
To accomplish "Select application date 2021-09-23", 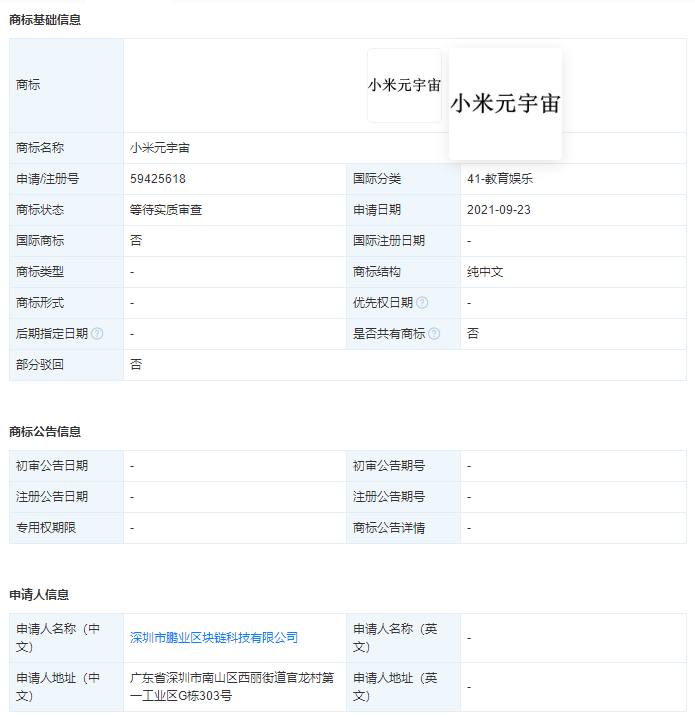I will (498, 210).
